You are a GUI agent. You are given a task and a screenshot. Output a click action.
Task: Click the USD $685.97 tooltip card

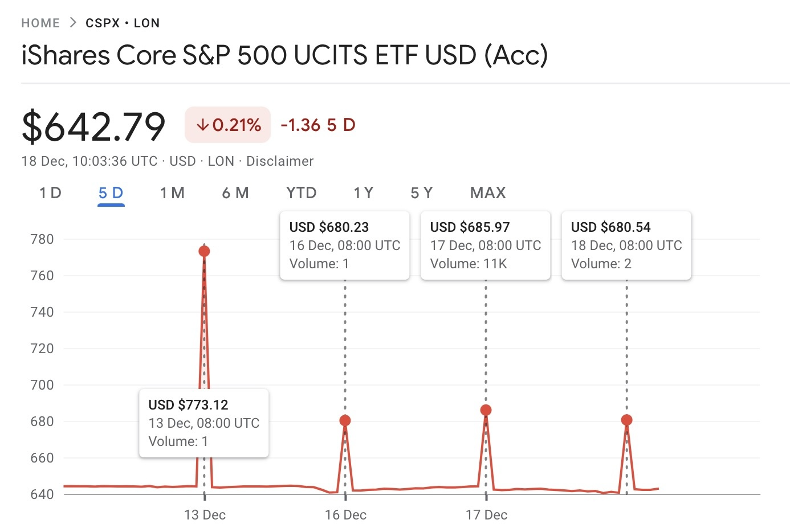tap(485, 245)
